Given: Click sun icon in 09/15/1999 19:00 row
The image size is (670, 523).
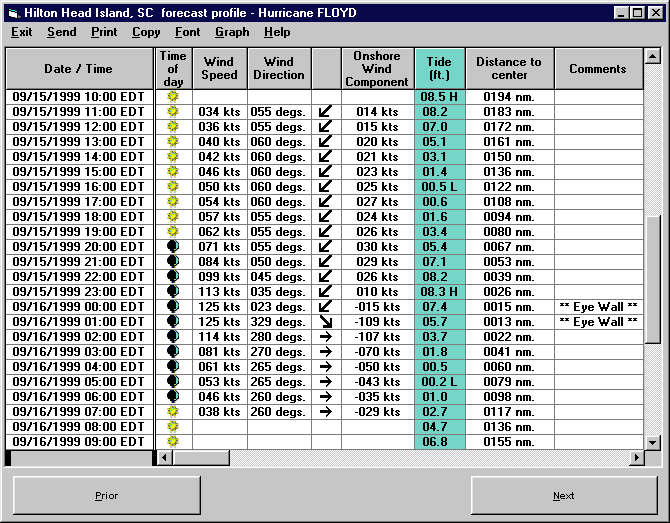Looking at the screenshot, I should pyautogui.click(x=173, y=232).
